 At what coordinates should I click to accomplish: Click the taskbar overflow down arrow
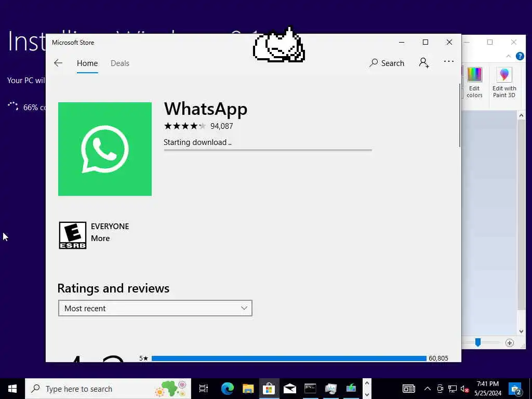(367, 394)
